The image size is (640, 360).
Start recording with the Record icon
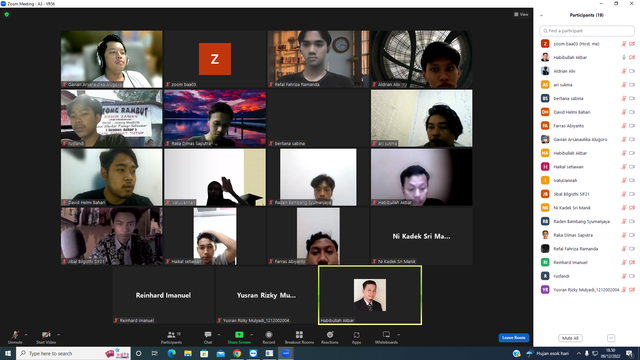coord(269,337)
